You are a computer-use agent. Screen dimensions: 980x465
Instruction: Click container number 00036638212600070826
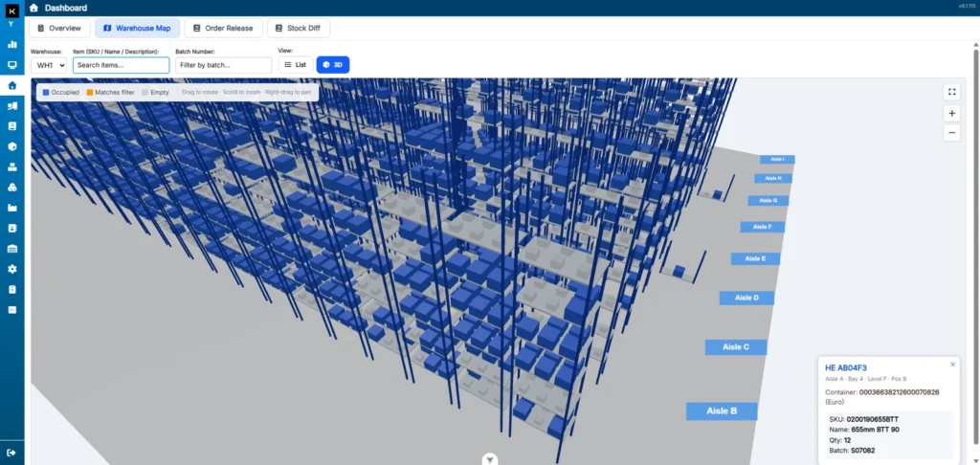tap(900, 392)
